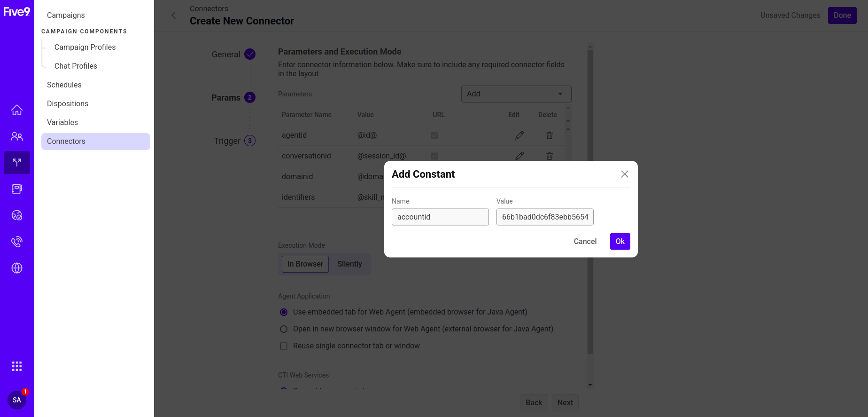Select the globe with checkmark sidebar icon
Image resolution: width=868 pixels, height=417 pixels.
tap(17, 215)
